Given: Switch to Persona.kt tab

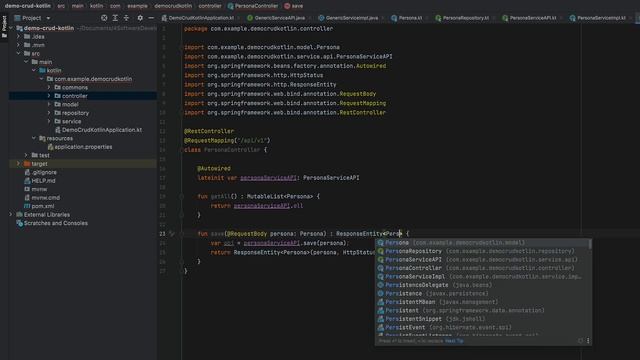Looking at the screenshot, I should point(407,18).
